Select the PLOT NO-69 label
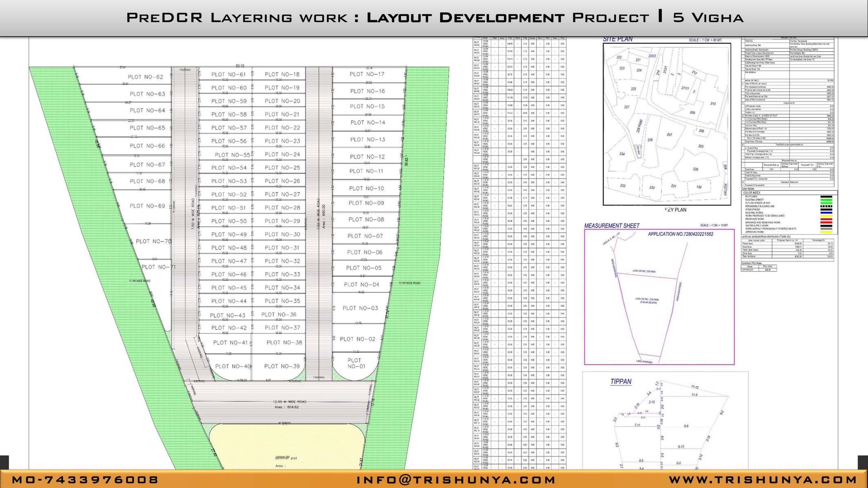 click(x=147, y=206)
